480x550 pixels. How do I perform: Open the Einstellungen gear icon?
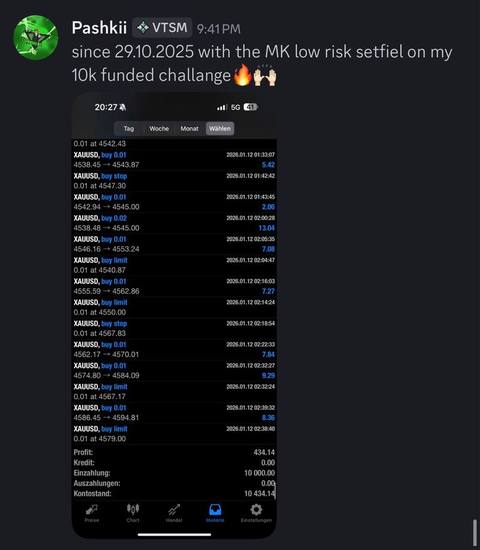point(256,513)
